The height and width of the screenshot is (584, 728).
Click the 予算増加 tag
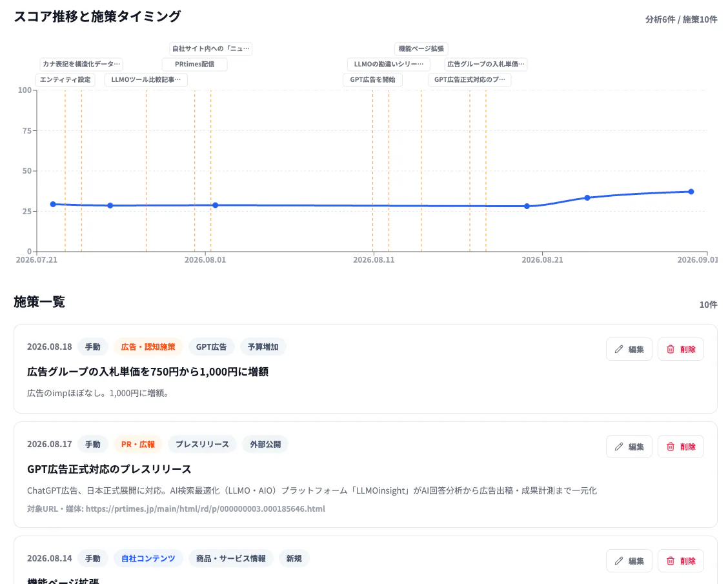click(x=263, y=347)
